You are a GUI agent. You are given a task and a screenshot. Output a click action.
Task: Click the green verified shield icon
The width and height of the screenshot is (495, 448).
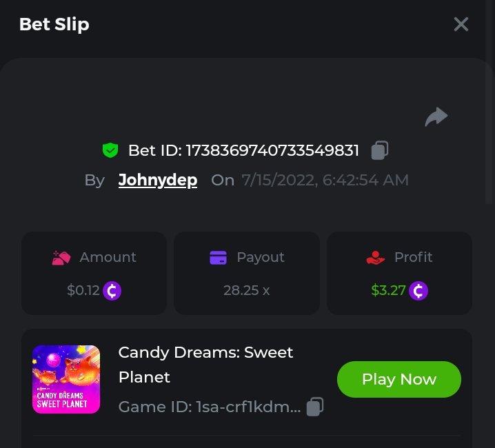pyautogui.click(x=110, y=150)
